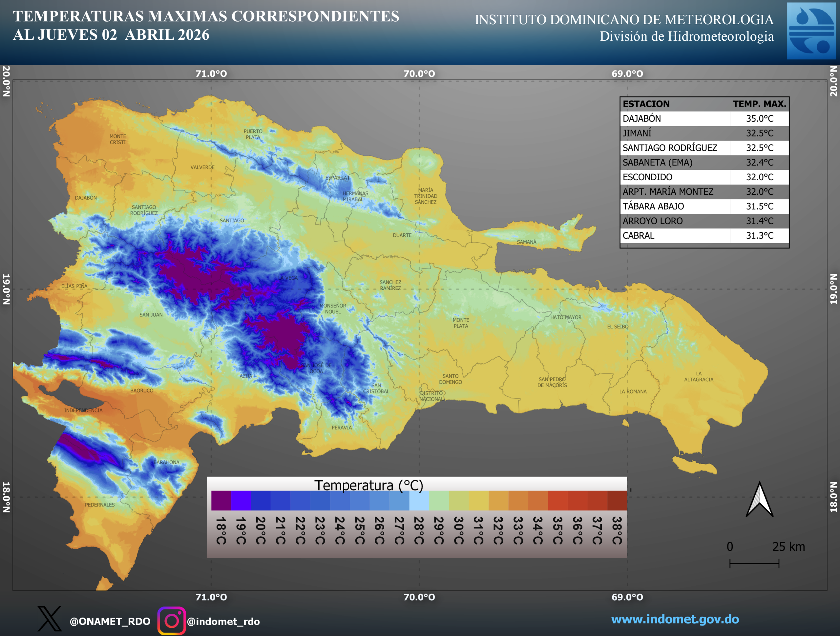Open the www.indomet.gov.do link
Screen dimensions: 840x636
click(675, 619)
